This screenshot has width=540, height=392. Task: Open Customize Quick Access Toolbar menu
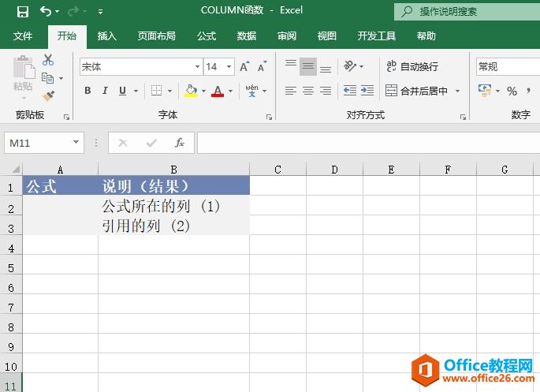(100, 12)
